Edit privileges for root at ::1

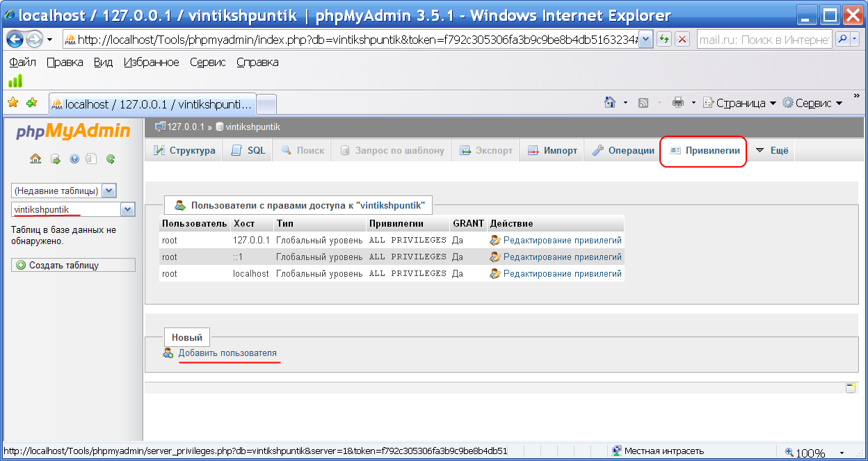[x=555, y=257]
